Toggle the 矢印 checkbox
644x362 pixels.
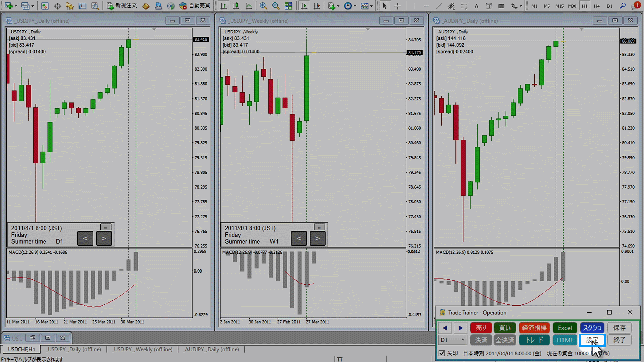tap(442, 353)
